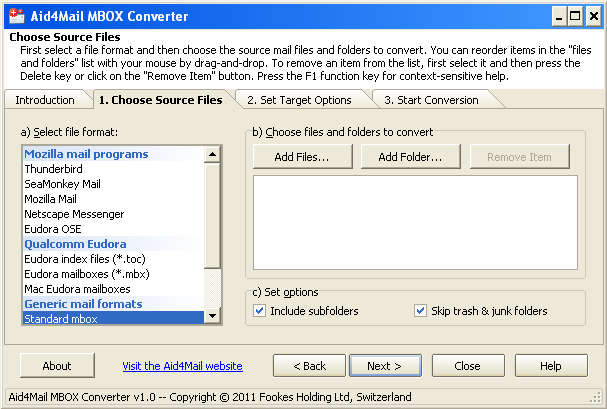Choose SeaMonkey Mail format

113,184
